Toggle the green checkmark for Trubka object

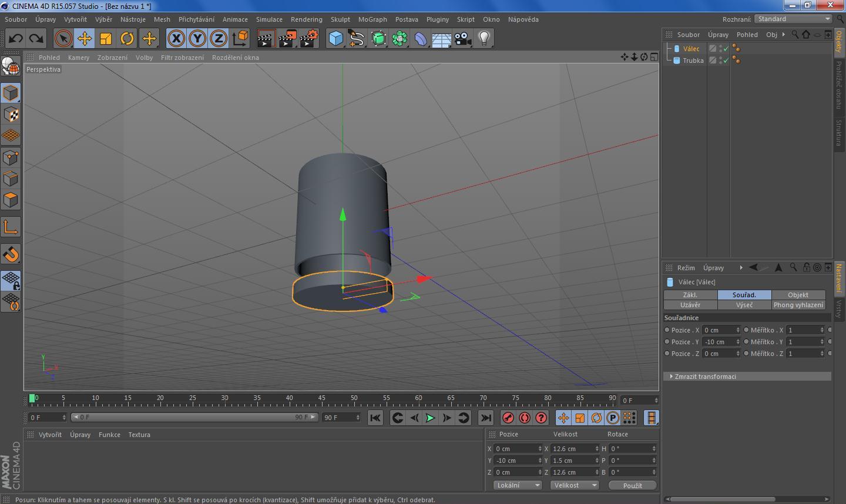[x=726, y=61]
